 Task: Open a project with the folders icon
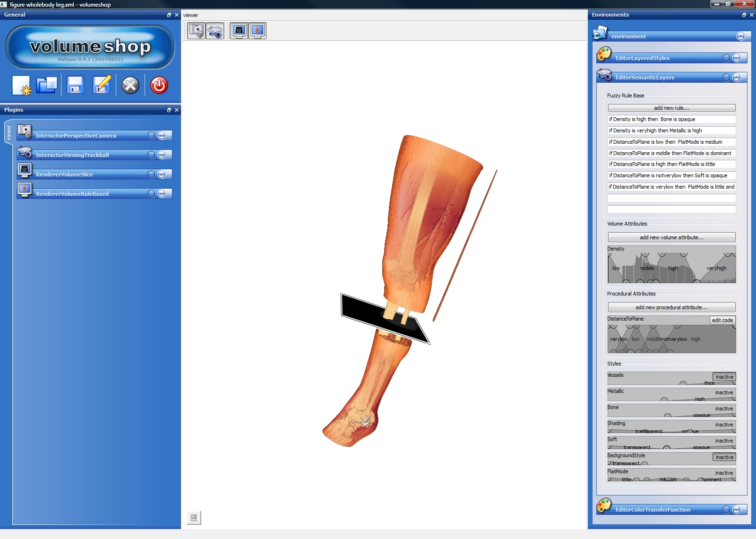(46, 86)
